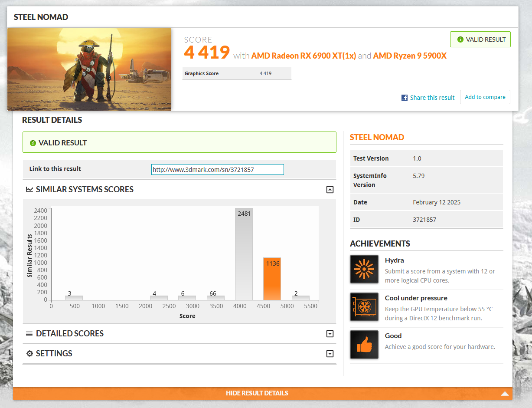Image resolution: width=532 pixels, height=408 pixels.
Task: Click the chart bar labeled 66
Action: 215,298
